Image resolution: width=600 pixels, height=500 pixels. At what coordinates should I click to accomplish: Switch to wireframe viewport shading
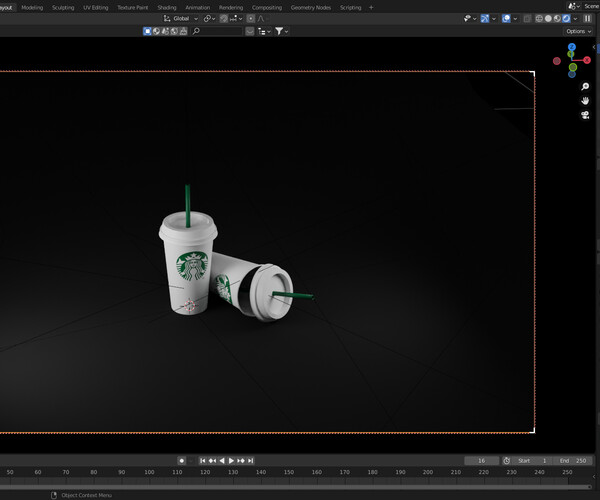[539, 18]
